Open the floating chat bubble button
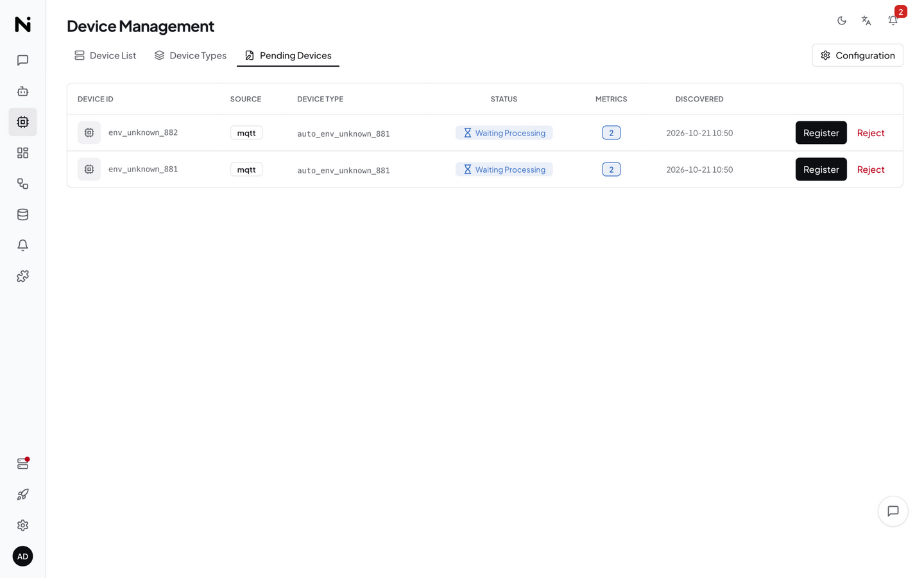 click(893, 511)
